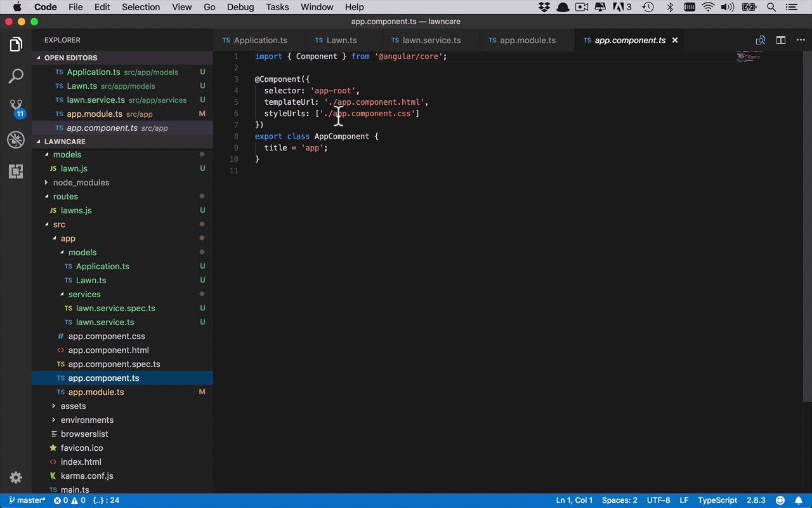Click the Manage gear icon

[16, 478]
